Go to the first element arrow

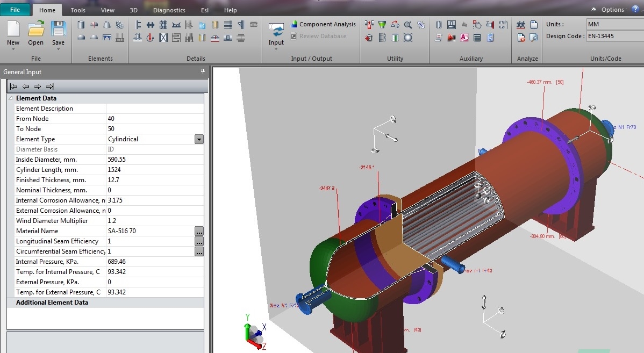click(x=13, y=87)
